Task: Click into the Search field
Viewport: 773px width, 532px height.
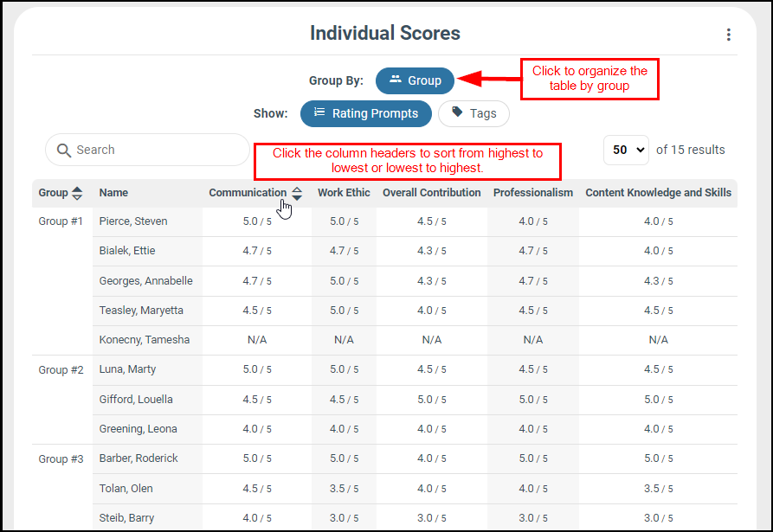Action: tap(147, 150)
